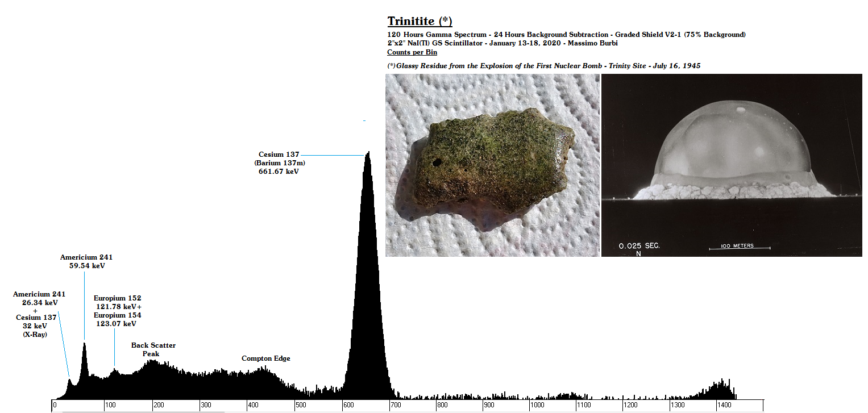Select the Americium 241 26.34 keV label
This screenshot has width=868, height=413.
(x=39, y=298)
